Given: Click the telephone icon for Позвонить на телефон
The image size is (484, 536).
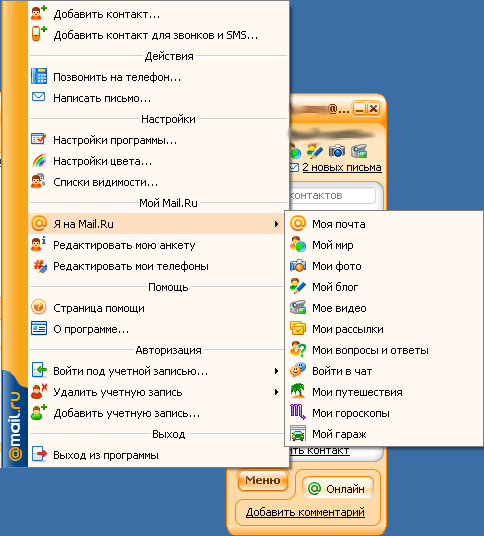Looking at the screenshot, I should point(39,77).
